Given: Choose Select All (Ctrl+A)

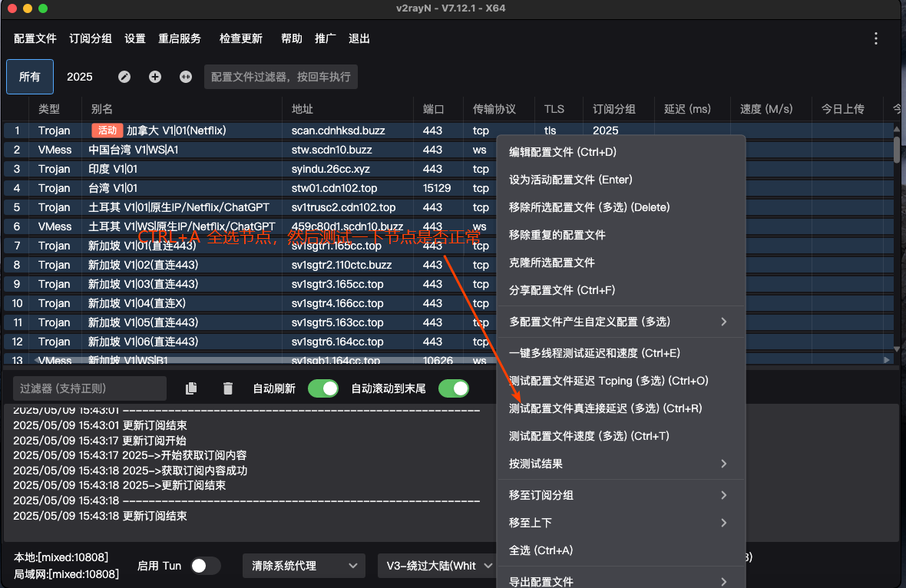Looking at the screenshot, I should pyautogui.click(x=620, y=550).
